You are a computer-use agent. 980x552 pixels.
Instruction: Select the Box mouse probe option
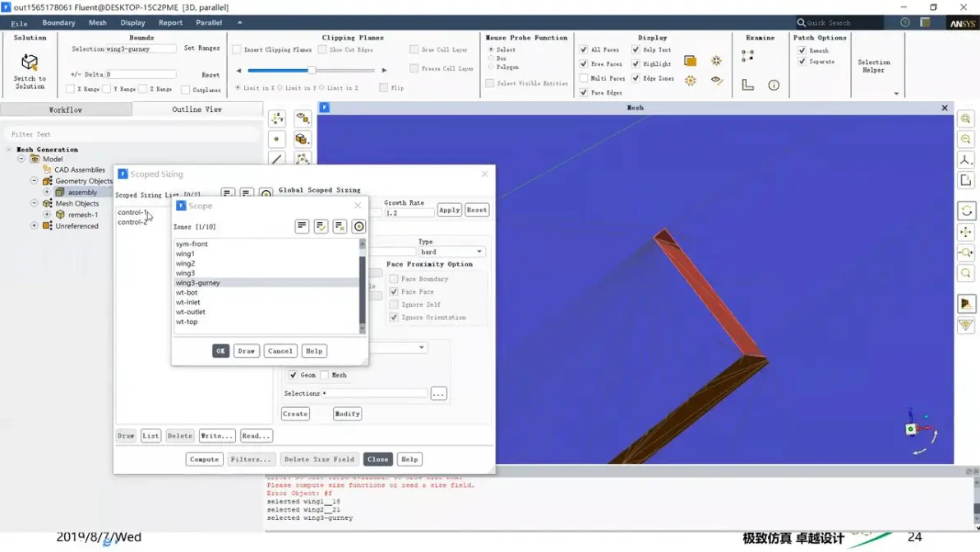(492, 58)
